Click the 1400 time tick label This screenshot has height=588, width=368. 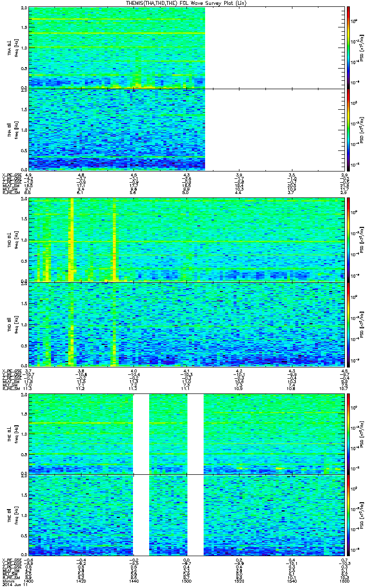29,582
